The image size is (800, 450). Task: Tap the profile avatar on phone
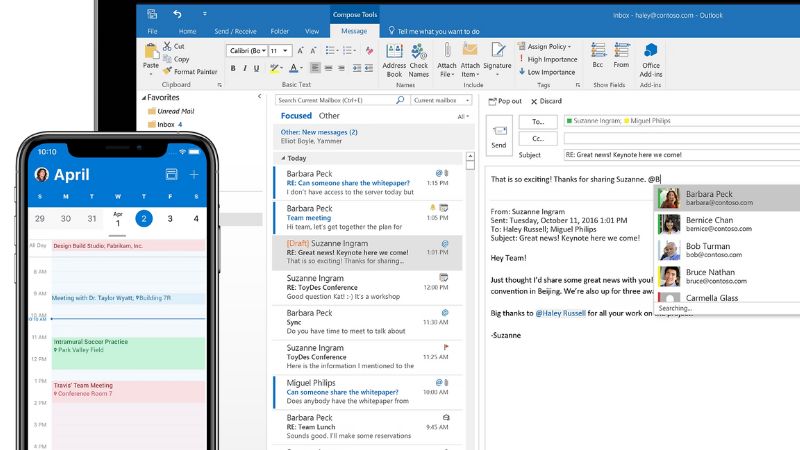[41, 174]
